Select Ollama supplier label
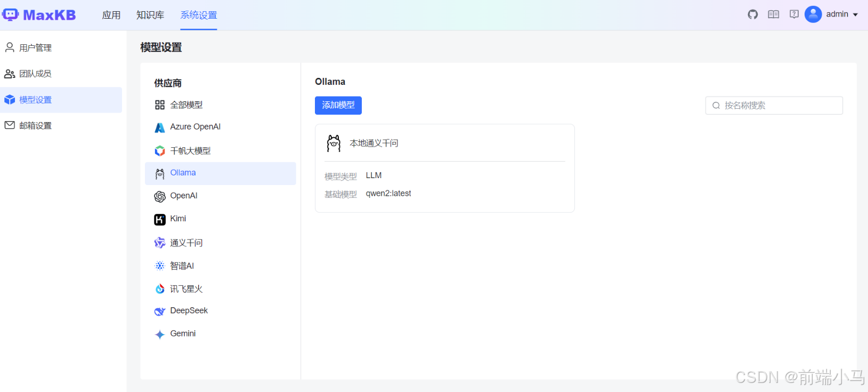 click(x=183, y=173)
